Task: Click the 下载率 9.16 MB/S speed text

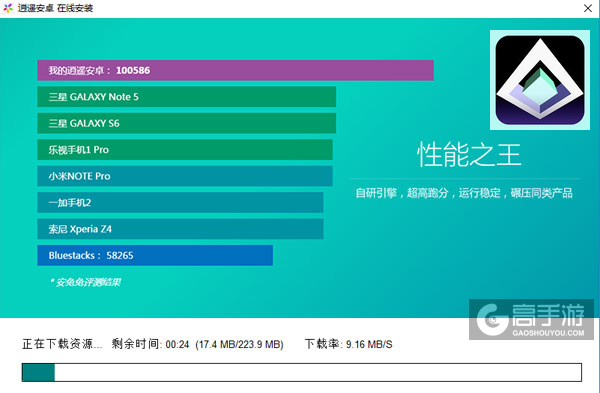Action: 349,344
